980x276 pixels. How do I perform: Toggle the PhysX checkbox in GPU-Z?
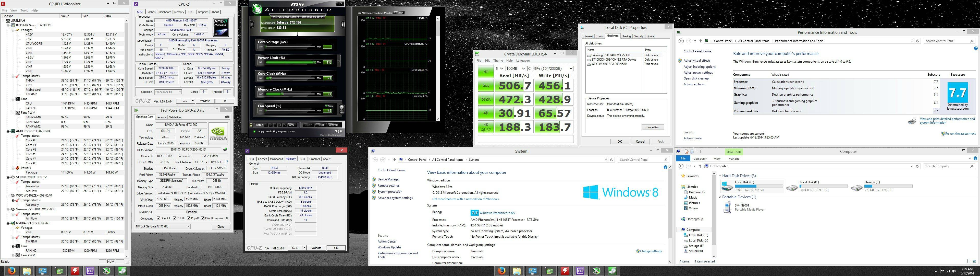pos(188,218)
